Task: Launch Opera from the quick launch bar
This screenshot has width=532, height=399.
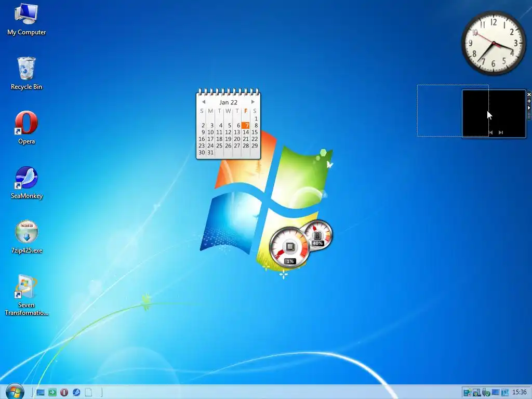Action: [x=64, y=393]
